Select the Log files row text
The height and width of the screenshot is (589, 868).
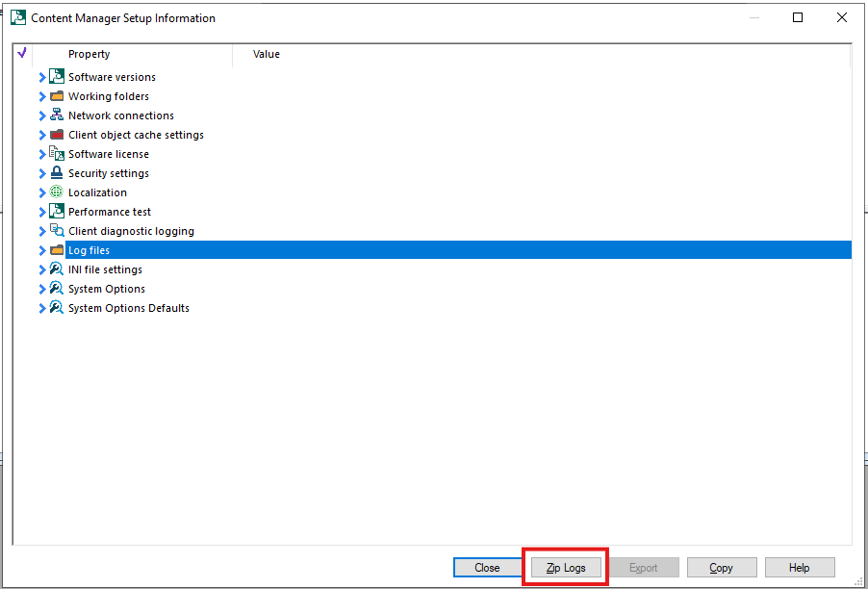pos(89,250)
